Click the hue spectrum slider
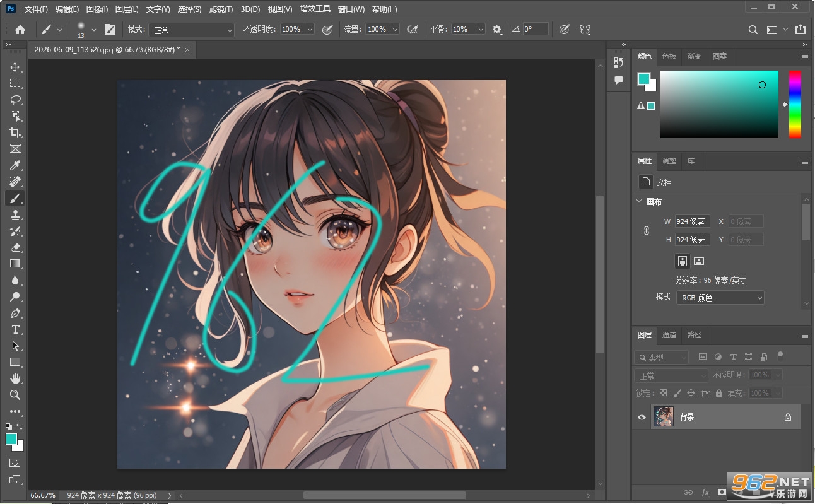This screenshot has width=815, height=504. coord(795,104)
